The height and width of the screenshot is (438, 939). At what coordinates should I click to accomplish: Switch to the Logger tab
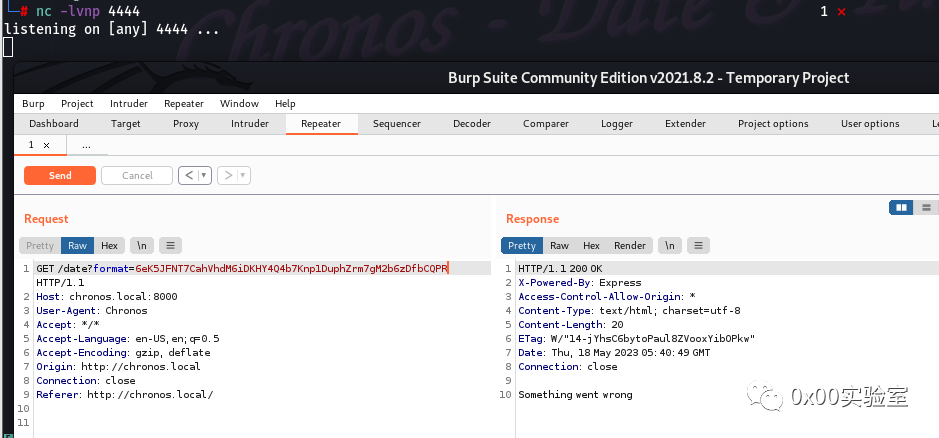[617, 123]
